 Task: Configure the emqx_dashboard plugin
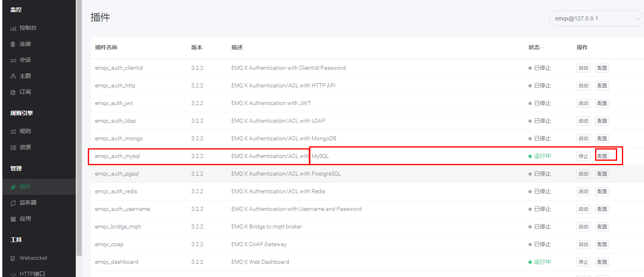click(x=602, y=262)
